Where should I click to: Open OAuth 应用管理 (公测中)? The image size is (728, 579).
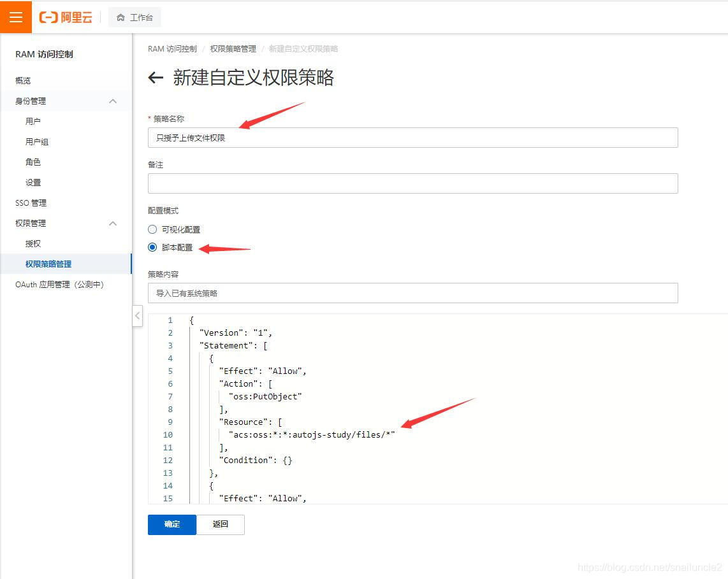click(x=59, y=284)
